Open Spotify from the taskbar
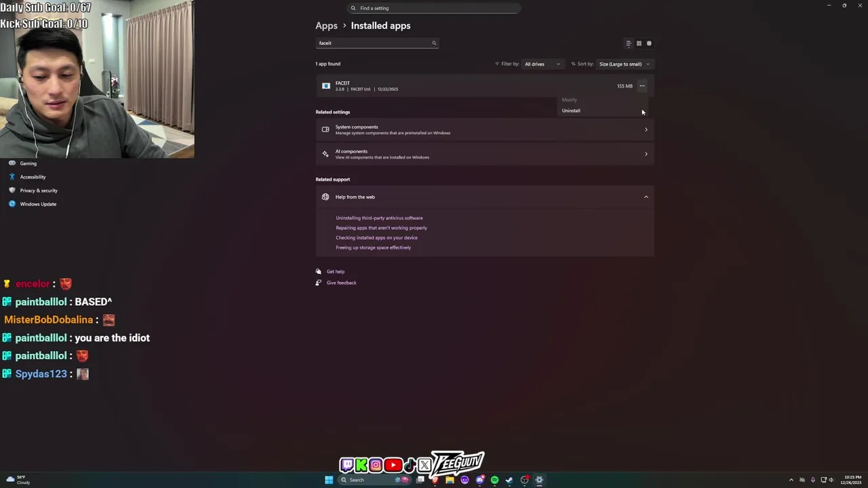Viewport: 868px width, 488px height. [x=494, y=480]
